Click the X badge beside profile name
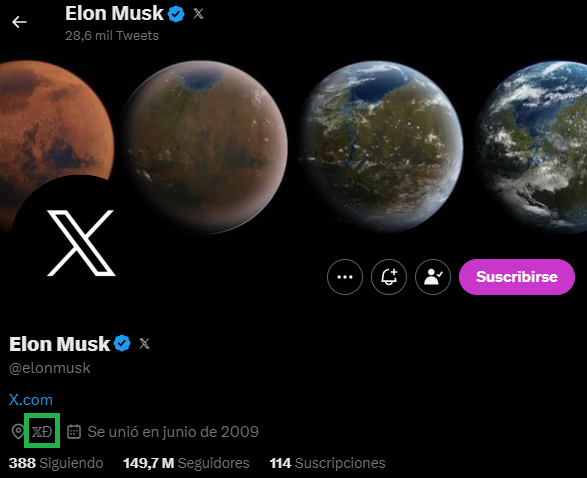 (x=144, y=343)
